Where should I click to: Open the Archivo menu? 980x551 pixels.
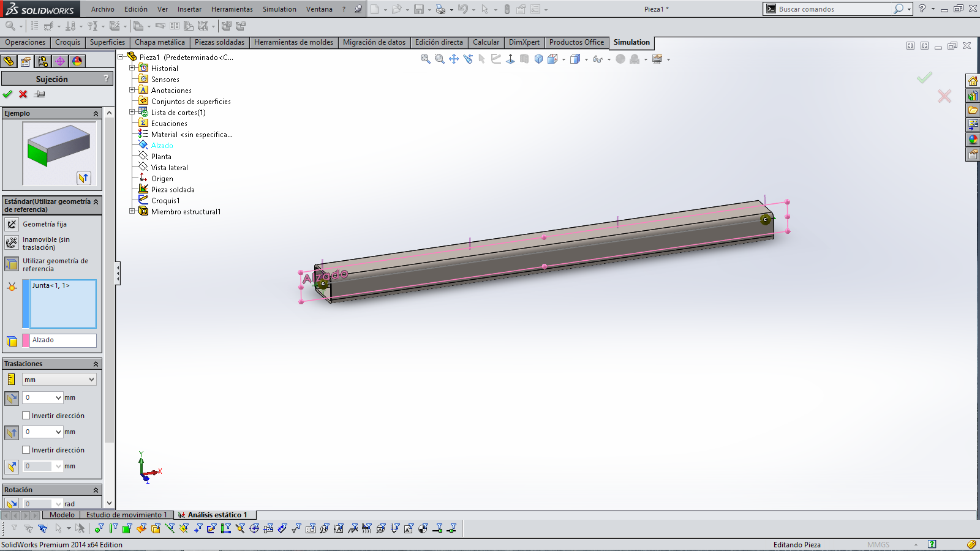tap(103, 9)
